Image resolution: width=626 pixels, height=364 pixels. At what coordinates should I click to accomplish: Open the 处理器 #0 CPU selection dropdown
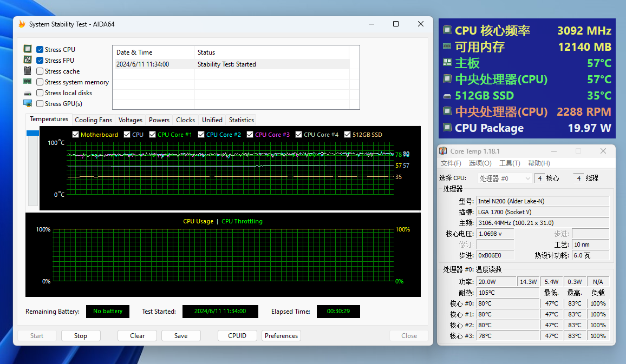coord(505,178)
